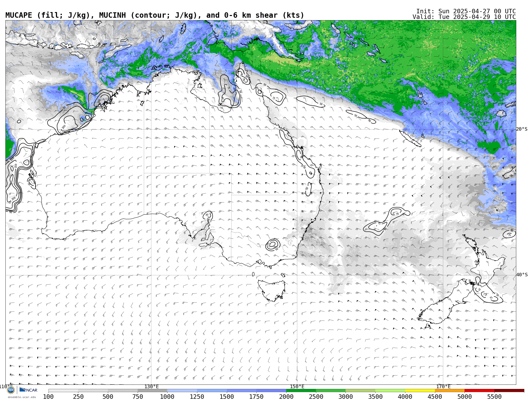Pick the medium green 2500–3000 colorbar swatch

pyautogui.click(x=331, y=390)
